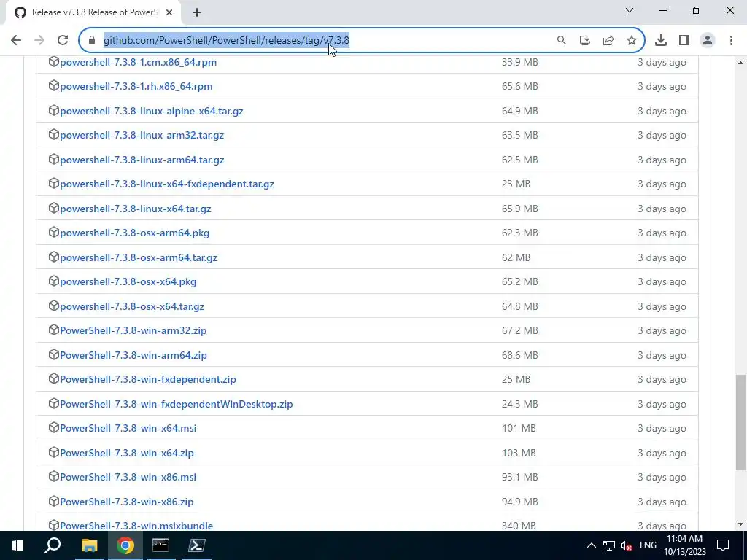747x560 pixels.
Task: Click the 24.3 MB size text
Action: pyautogui.click(x=519, y=404)
